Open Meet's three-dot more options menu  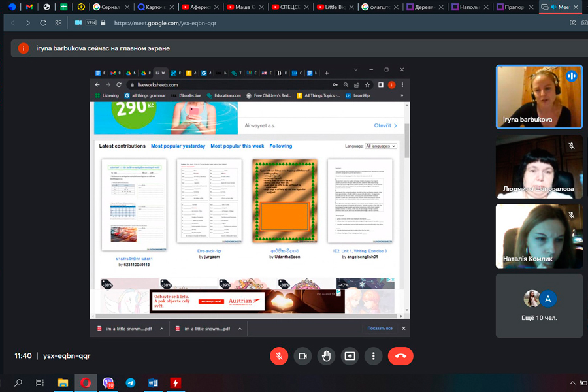(373, 356)
